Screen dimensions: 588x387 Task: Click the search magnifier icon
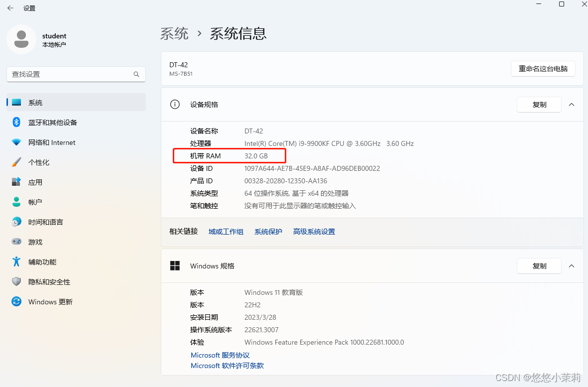[x=136, y=74]
